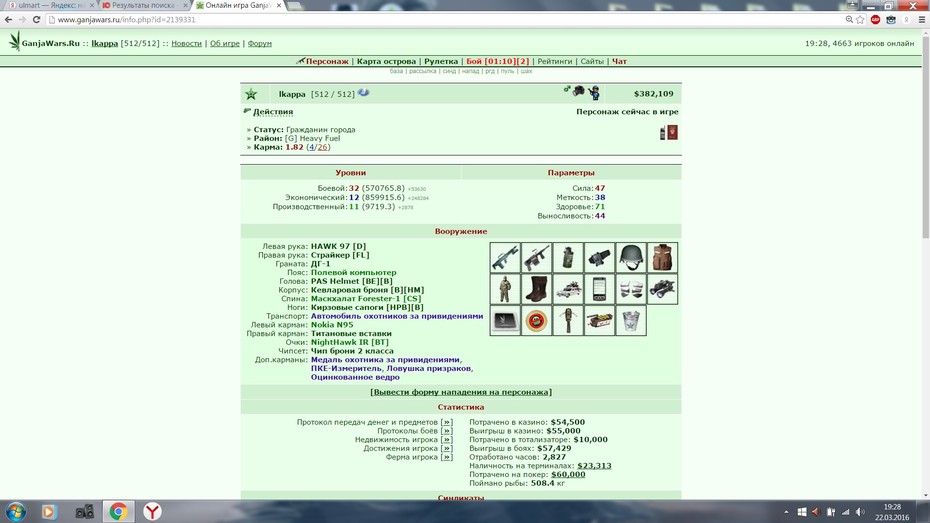Click the HAWK 97 [D] text link
930x523 pixels.
tap(339, 246)
